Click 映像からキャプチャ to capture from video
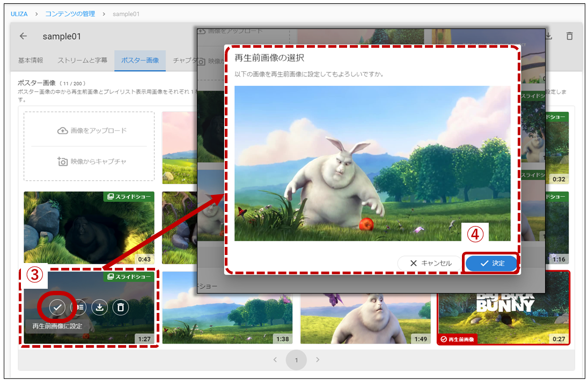Viewport: 588px width, 380px height. pyautogui.click(x=92, y=162)
